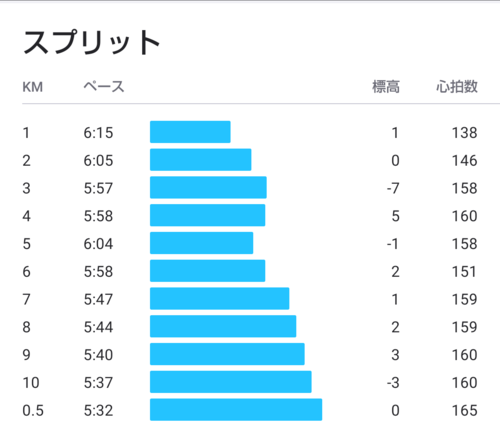The height and width of the screenshot is (436, 500).
Task: Click the pace bar for the 5:57 split
Action: (x=208, y=187)
